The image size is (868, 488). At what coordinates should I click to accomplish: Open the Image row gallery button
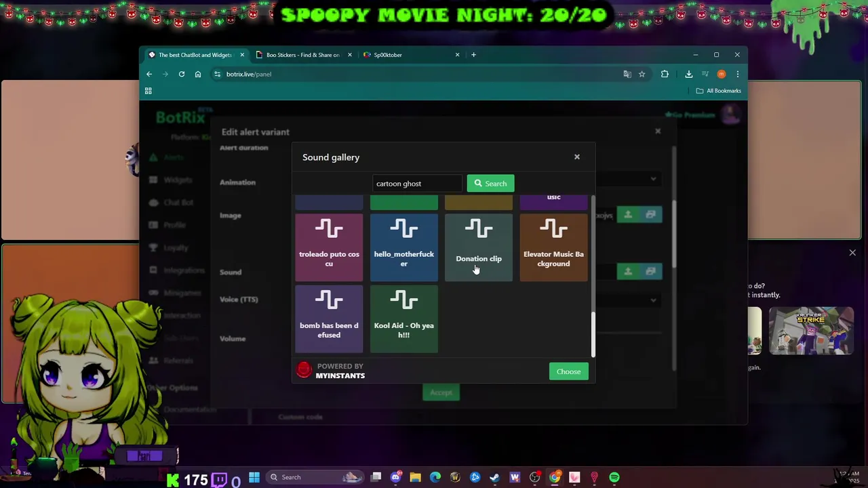651,215
